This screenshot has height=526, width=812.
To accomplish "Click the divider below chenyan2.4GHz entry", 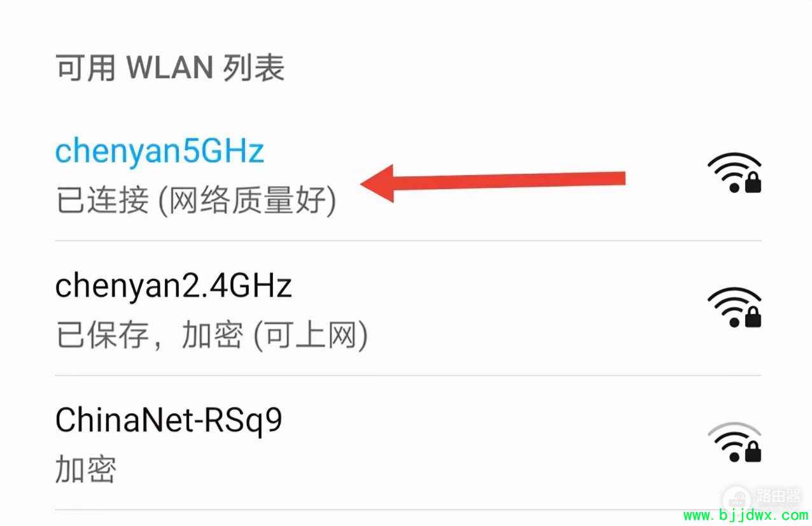I will tap(409, 375).
